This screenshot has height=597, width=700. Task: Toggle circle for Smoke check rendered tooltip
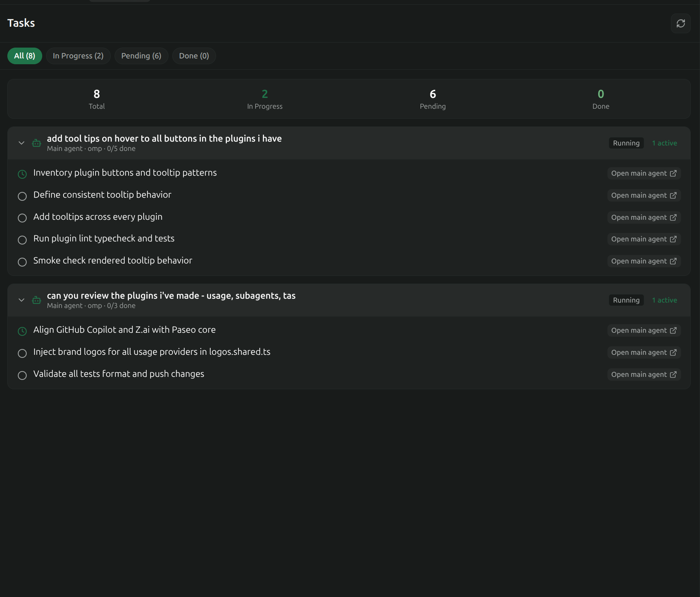22,262
